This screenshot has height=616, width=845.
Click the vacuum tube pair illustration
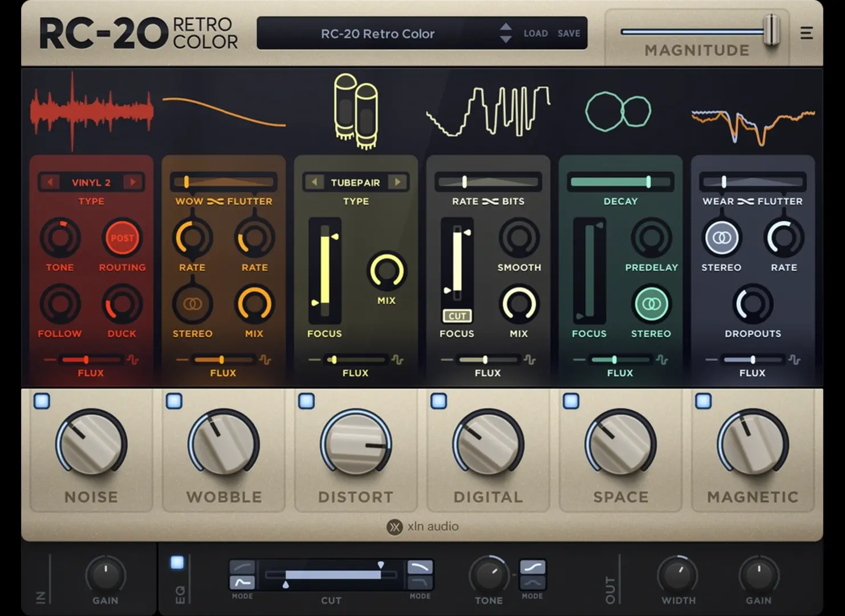pyautogui.click(x=356, y=111)
